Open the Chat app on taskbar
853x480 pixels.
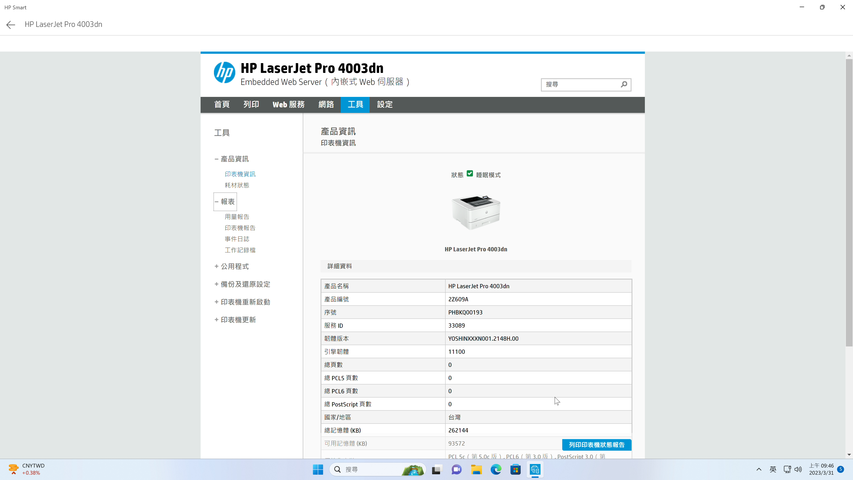click(456, 470)
